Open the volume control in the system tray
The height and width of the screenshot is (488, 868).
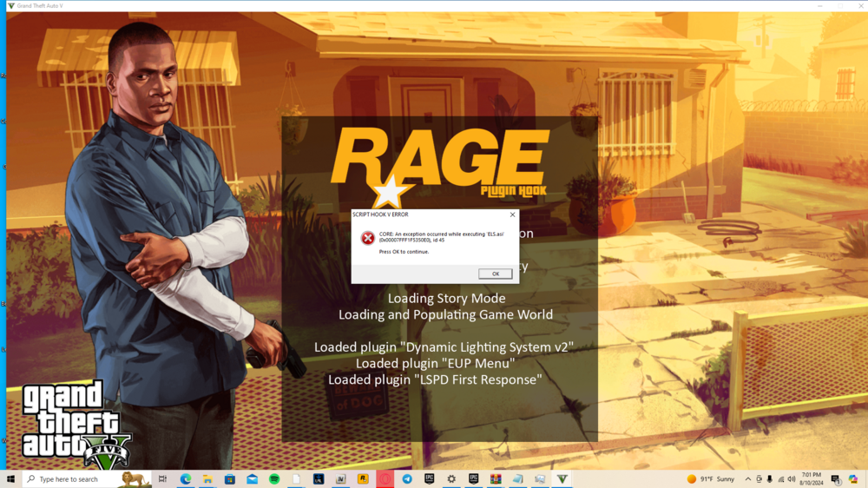[x=792, y=479]
